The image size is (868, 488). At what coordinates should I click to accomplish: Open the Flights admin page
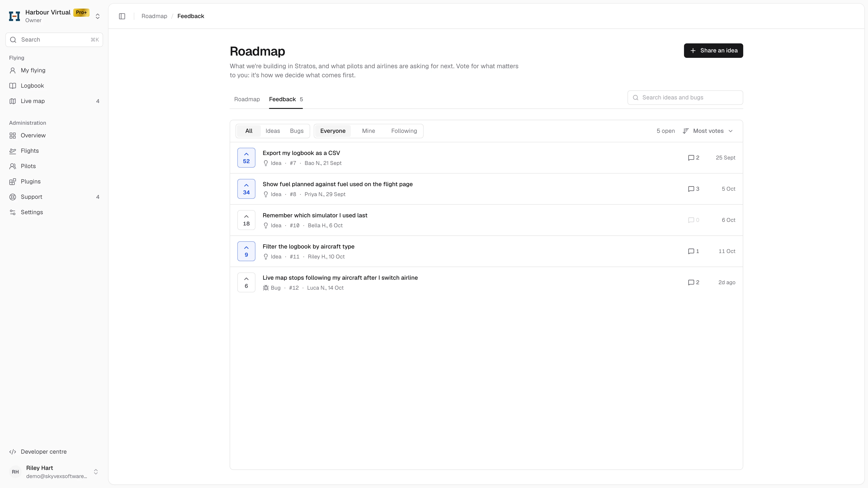point(54,151)
